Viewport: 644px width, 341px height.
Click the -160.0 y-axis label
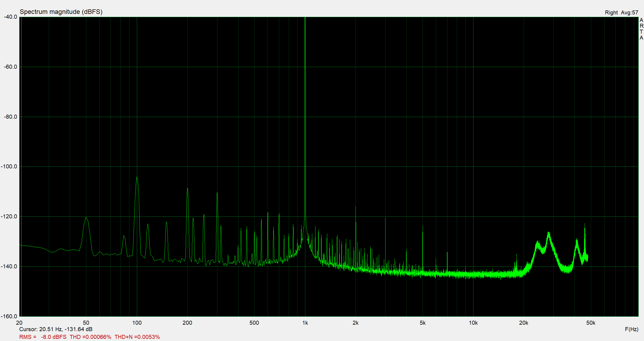pos(9,316)
